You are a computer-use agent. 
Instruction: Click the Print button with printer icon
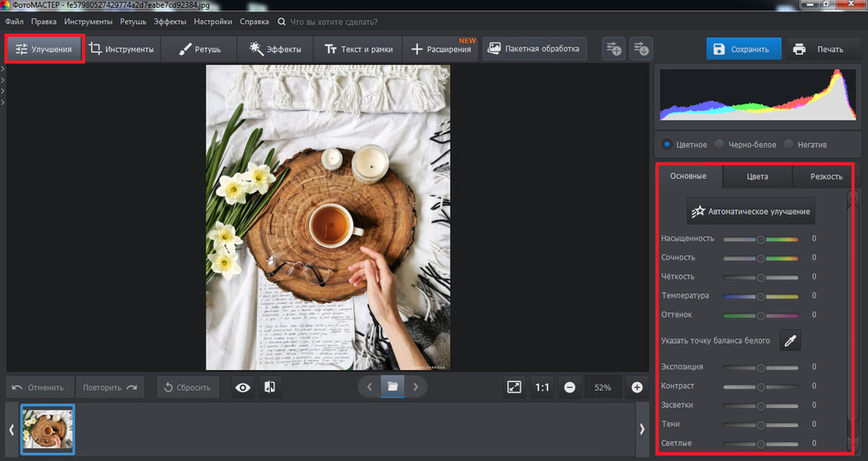(819, 49)
